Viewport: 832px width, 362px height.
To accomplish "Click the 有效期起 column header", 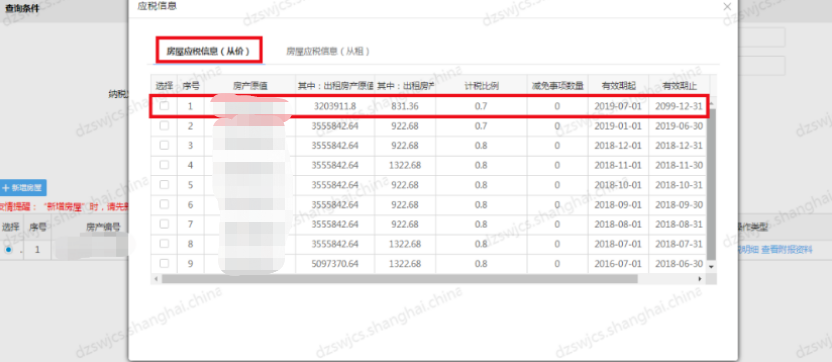I will tap(618, 85).
